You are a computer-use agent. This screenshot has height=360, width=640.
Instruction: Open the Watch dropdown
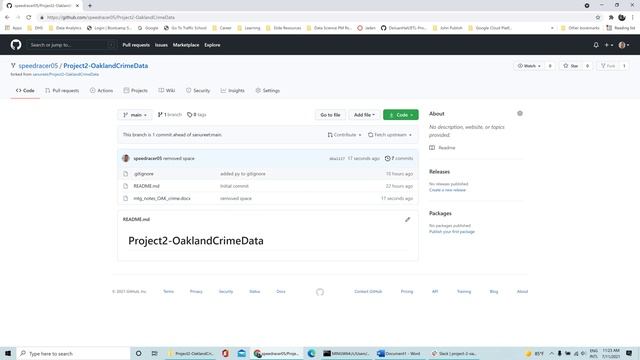[x=529, y=66]
